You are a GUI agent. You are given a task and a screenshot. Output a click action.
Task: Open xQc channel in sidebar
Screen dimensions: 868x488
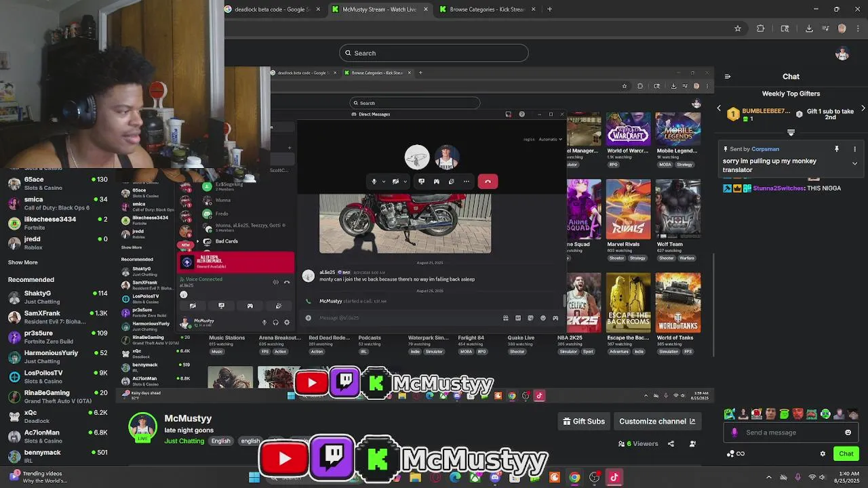(x=58, y=416)
